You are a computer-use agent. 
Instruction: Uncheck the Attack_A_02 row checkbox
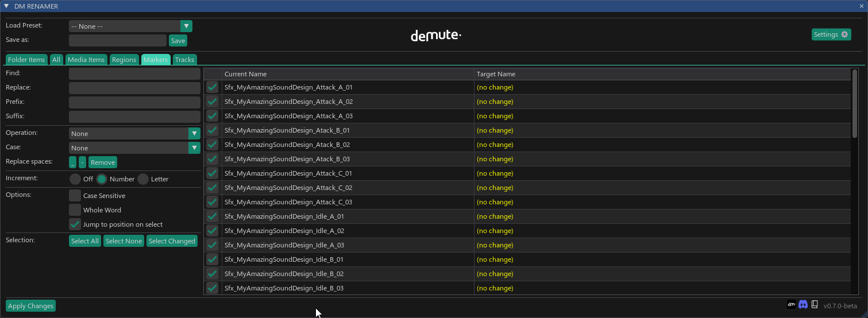[x=213, y=102]
